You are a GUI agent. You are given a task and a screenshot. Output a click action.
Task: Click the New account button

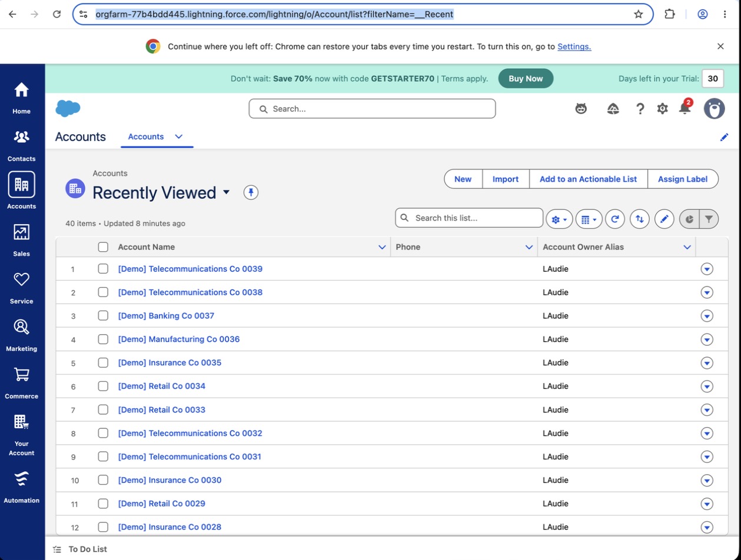[x=463, y=179]
